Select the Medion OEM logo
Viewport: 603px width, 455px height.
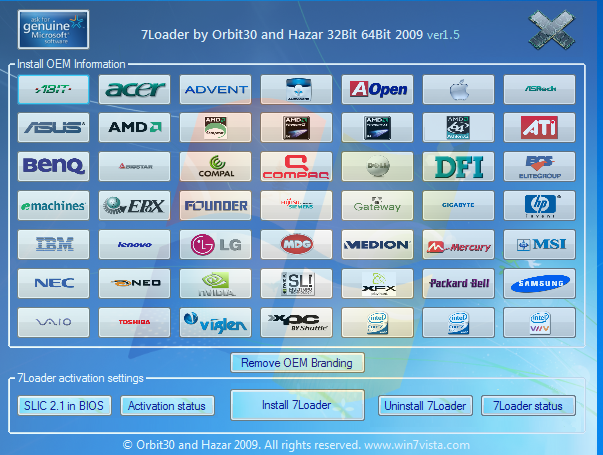(377, 245)
